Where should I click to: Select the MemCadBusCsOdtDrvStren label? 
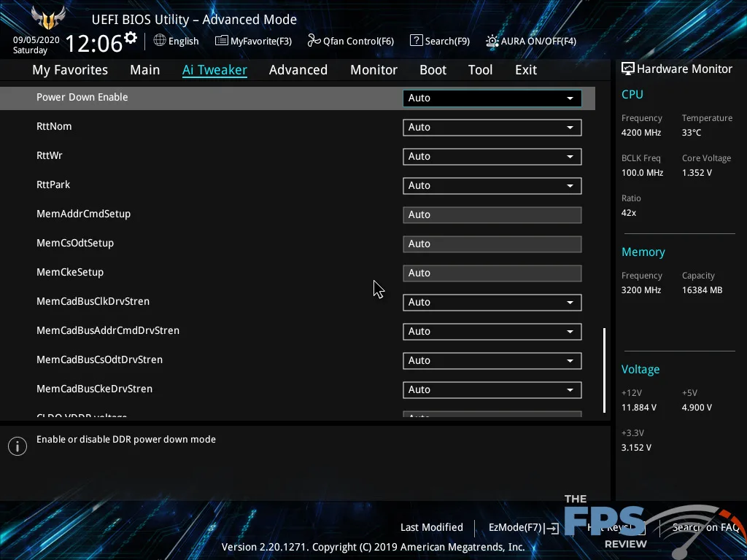(99, 359)
